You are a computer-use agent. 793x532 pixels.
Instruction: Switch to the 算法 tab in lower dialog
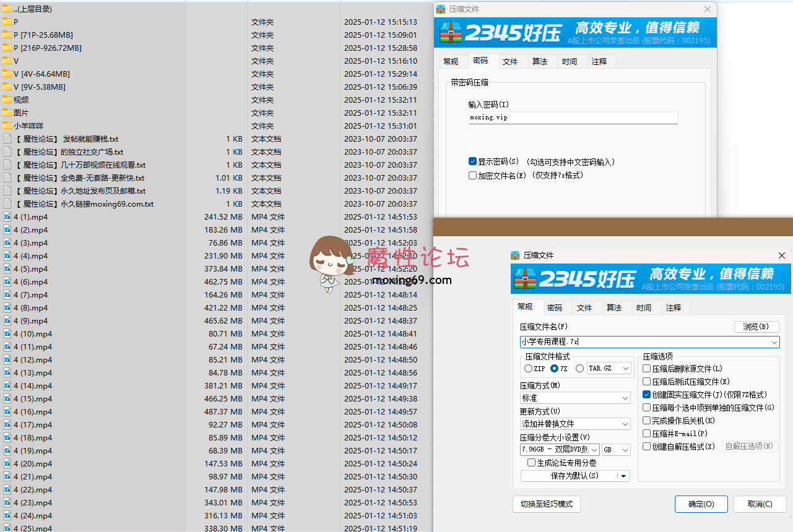(x=614, y=307)
